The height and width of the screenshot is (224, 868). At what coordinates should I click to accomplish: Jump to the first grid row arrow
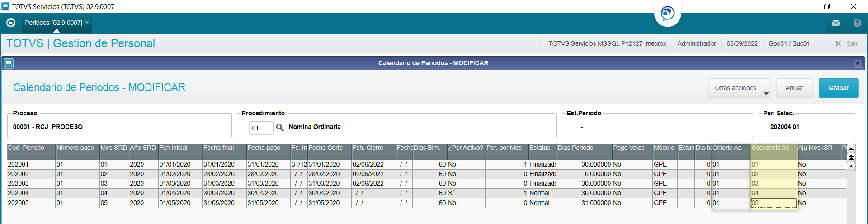(851, 148)
